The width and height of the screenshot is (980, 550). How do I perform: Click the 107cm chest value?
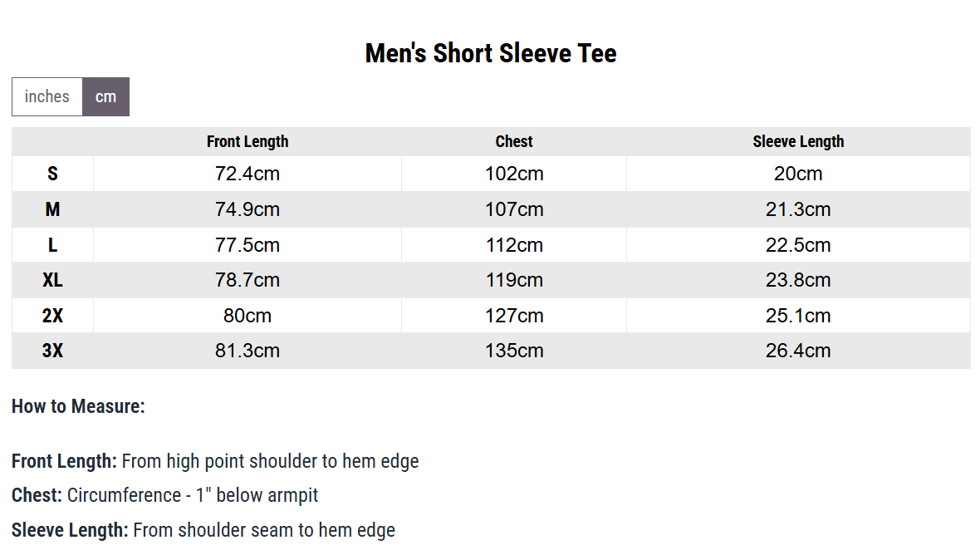(x=514, y=209)
